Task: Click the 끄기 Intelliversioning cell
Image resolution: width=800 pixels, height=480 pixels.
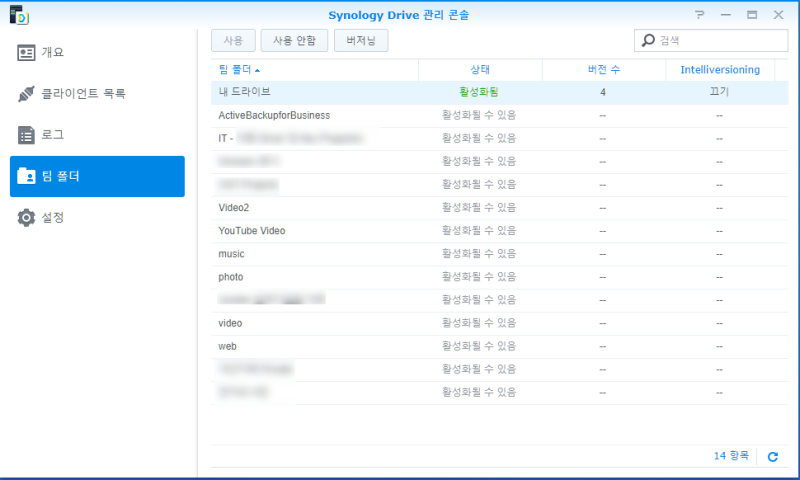Action: pyautogui.click(x=719, y=92)
